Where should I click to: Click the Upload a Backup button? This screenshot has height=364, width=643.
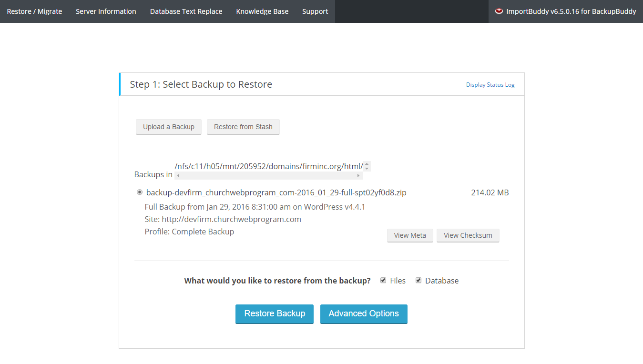point(169,127)
